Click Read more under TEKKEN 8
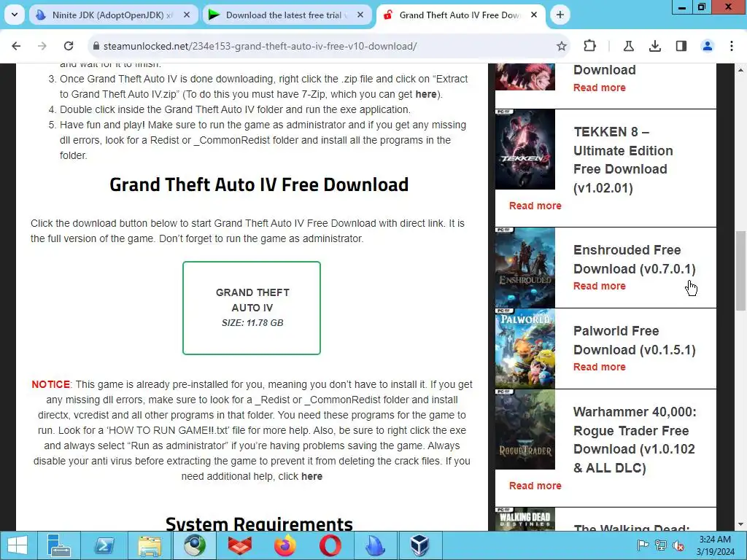Screen dimensions: 747x560 [535, 206]
